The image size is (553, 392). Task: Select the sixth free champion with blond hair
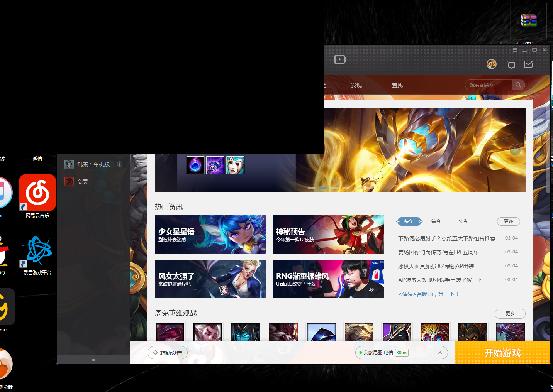tap(359, 332)
